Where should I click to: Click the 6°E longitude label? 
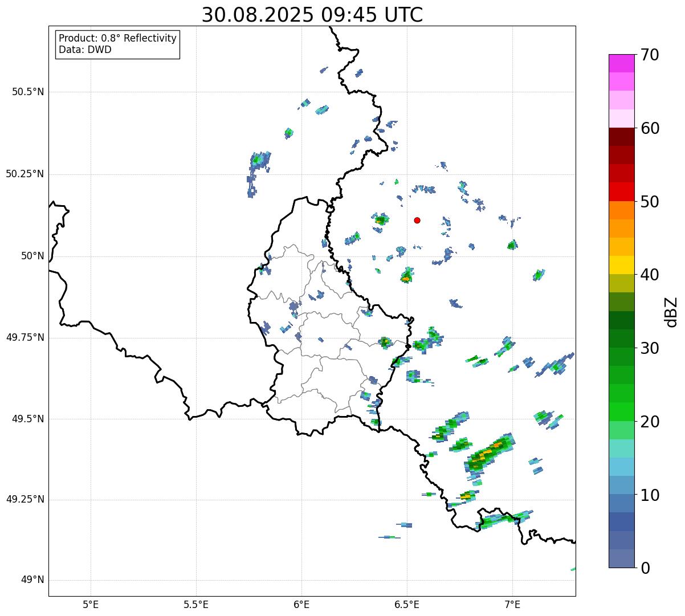(301, 604)
